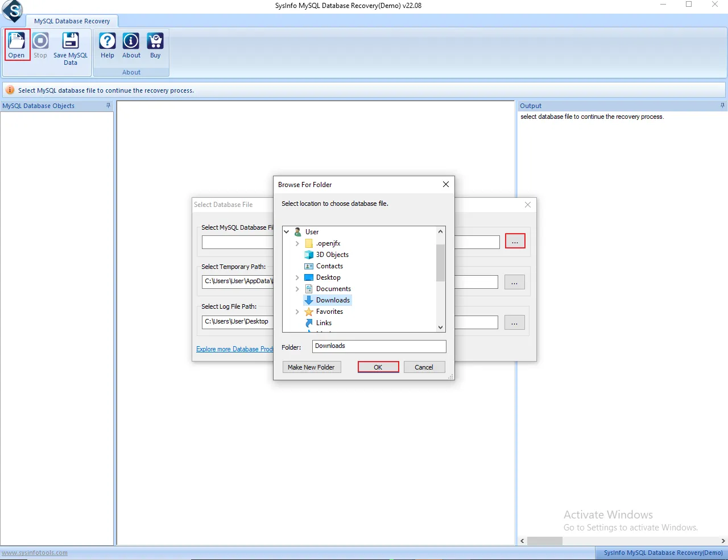This screenshot has width=728, height=560.
Task: Expand the Desktop folder node
Action: point(297,277)
